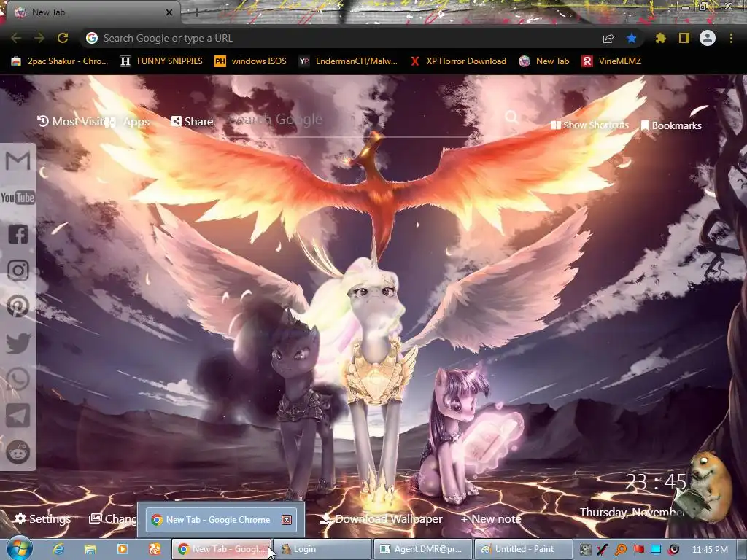Open the Most Visited list
Screen dimensions: 747x560
coord(71,122)
